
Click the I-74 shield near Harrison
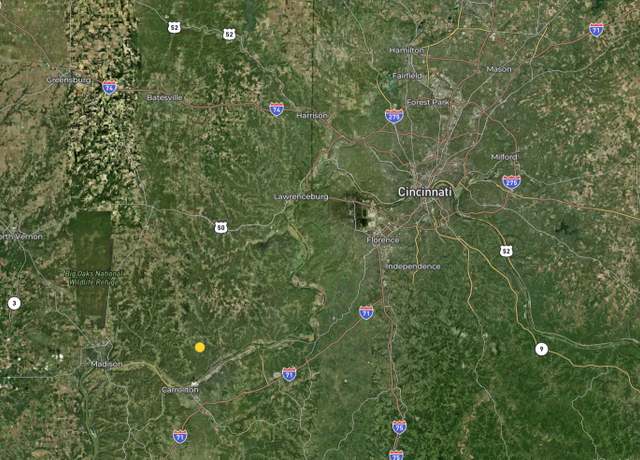[276, 109]
